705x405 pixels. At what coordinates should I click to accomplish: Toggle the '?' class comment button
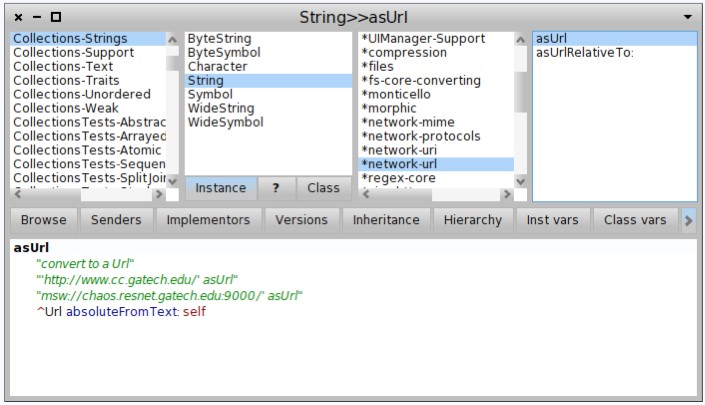click(276, 188)
